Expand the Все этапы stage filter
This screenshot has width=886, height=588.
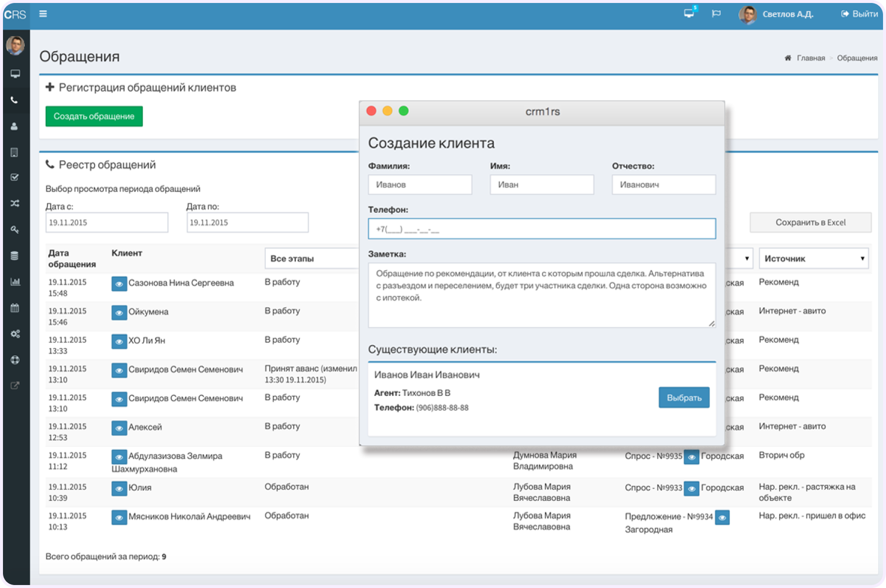pos(312,258)
